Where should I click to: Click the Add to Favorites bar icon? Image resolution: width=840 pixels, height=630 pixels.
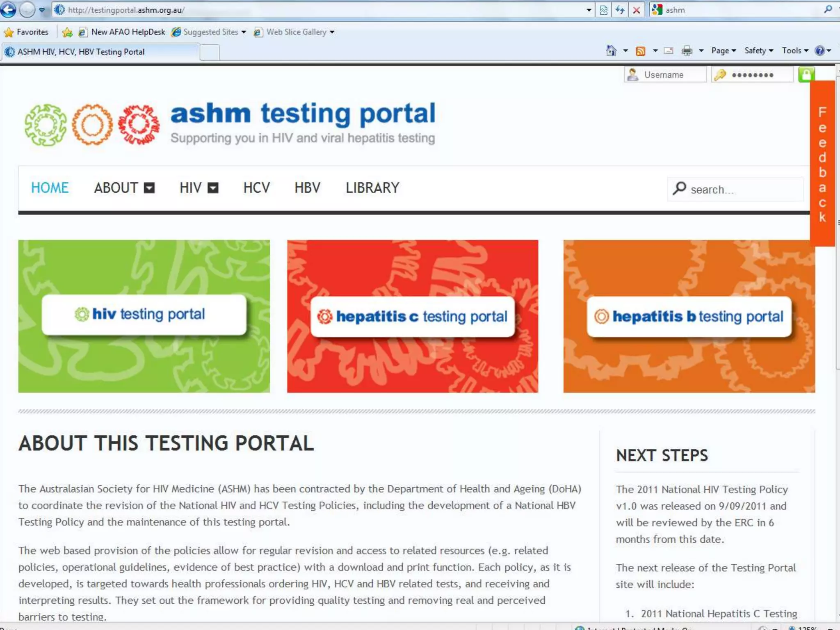coord(68,32)
